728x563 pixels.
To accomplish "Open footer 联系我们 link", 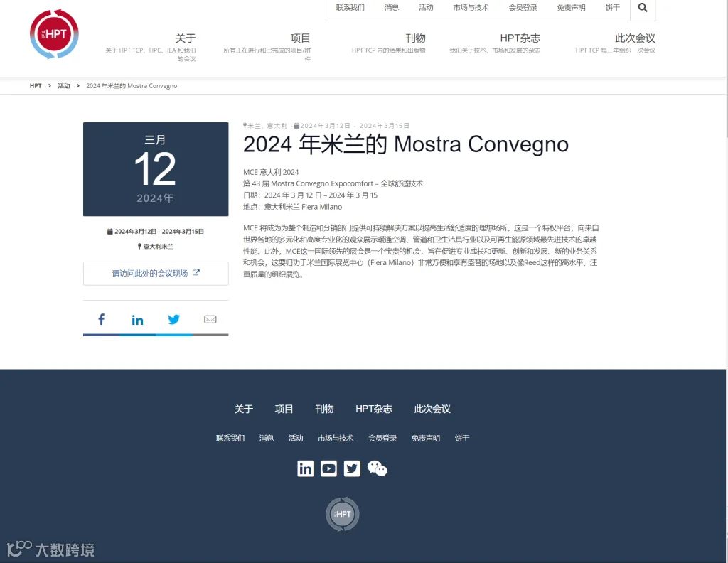I will (230, 438).
